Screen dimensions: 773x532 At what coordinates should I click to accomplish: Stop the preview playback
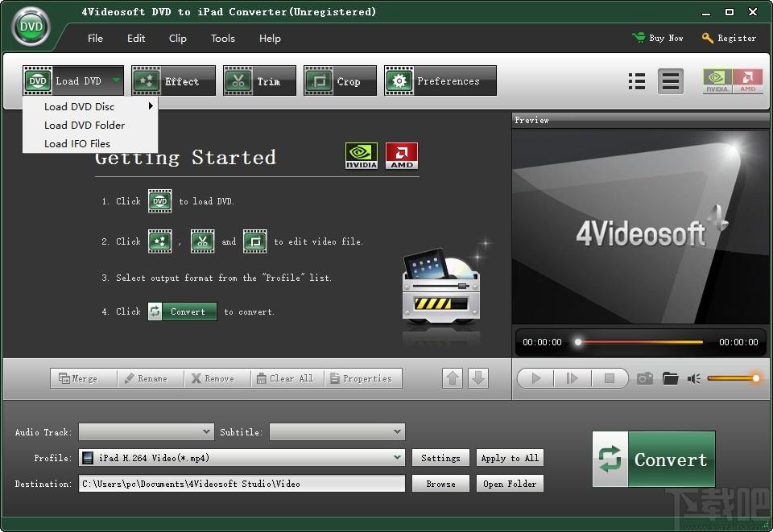[x=610, y=378]
